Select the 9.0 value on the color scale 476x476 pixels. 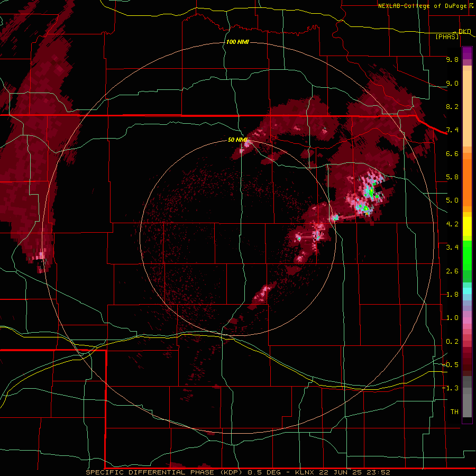tap(452, 83)
